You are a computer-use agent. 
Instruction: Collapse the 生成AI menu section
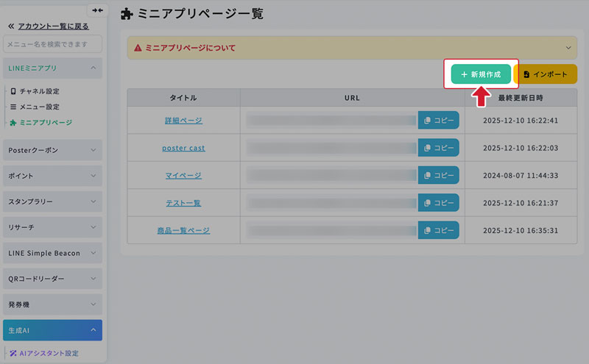[52, 330]
